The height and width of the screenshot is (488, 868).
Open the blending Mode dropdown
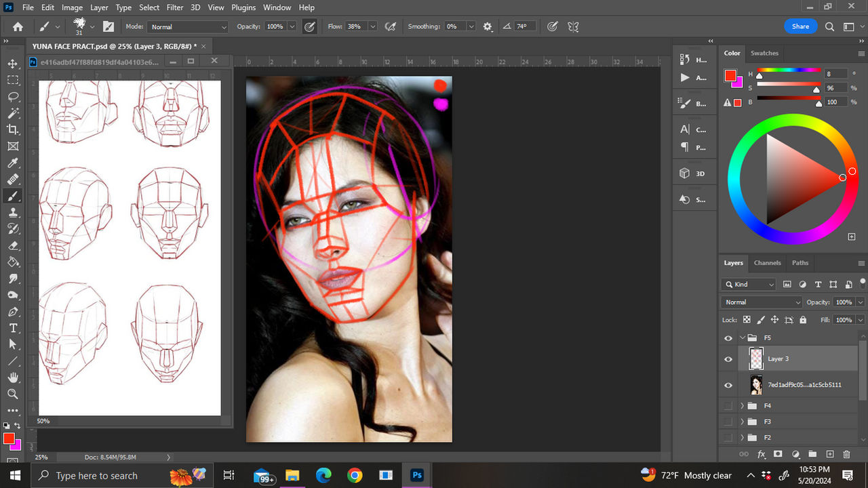(x=761, y=302)
